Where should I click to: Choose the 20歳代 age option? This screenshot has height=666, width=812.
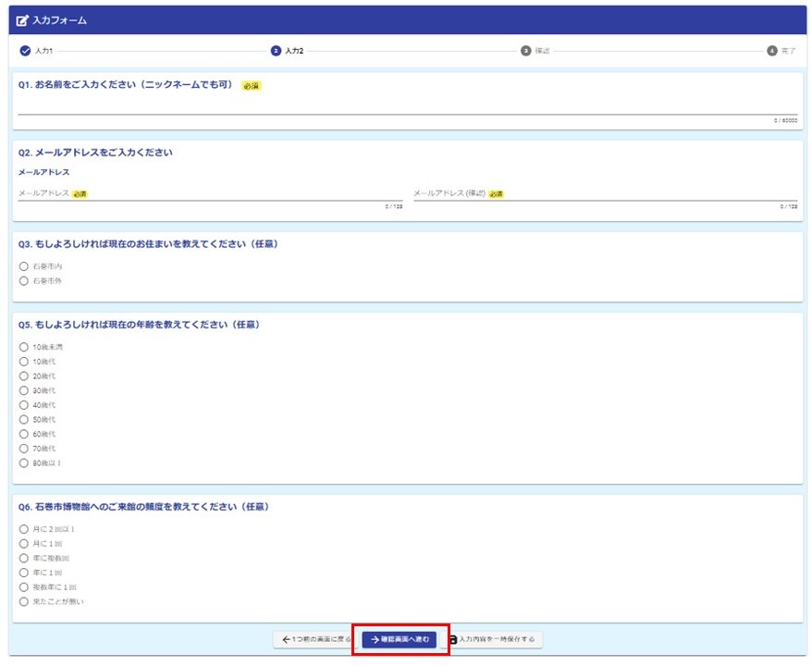[x=24, y=376]
